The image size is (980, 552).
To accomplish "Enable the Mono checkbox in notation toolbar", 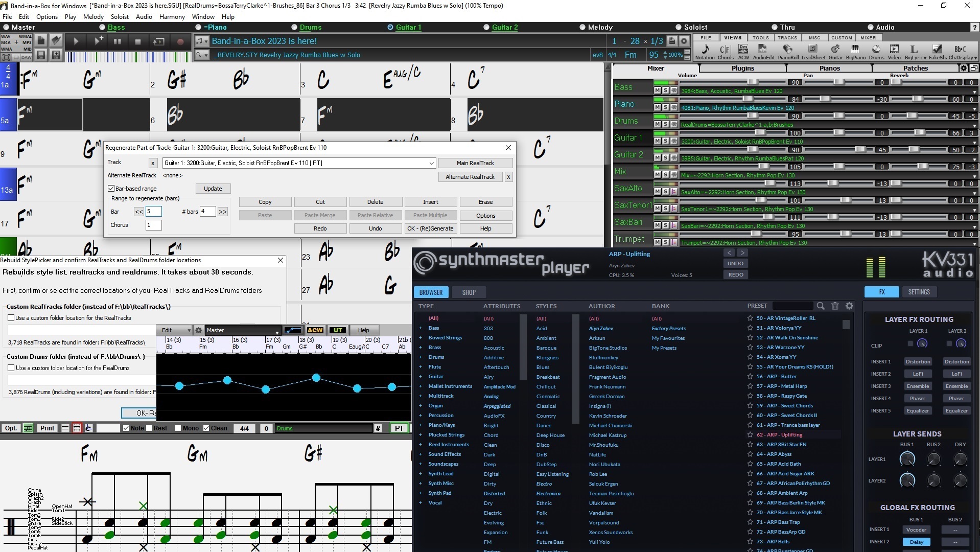I will click(x=178, y=428).
